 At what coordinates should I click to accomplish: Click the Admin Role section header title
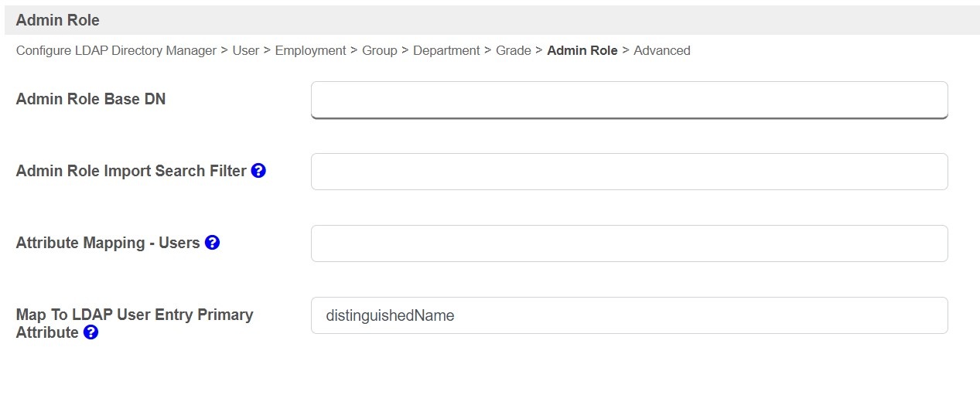pos(57,20)
